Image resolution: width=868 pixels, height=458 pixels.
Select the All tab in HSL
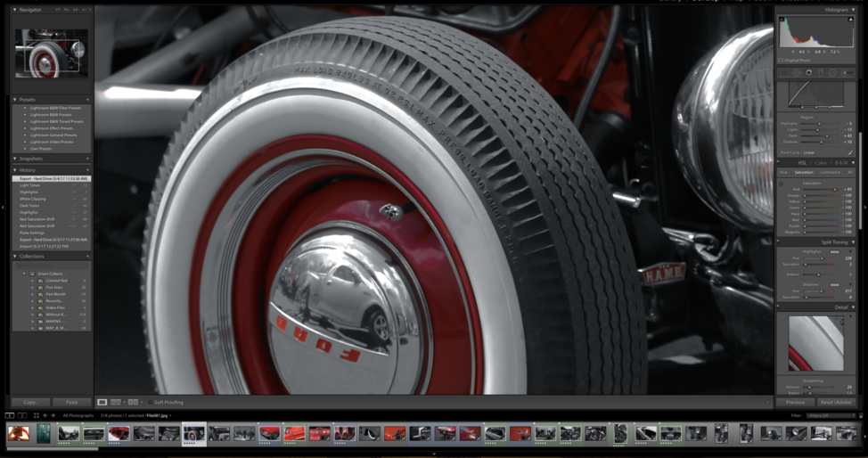tap(850, 172)
